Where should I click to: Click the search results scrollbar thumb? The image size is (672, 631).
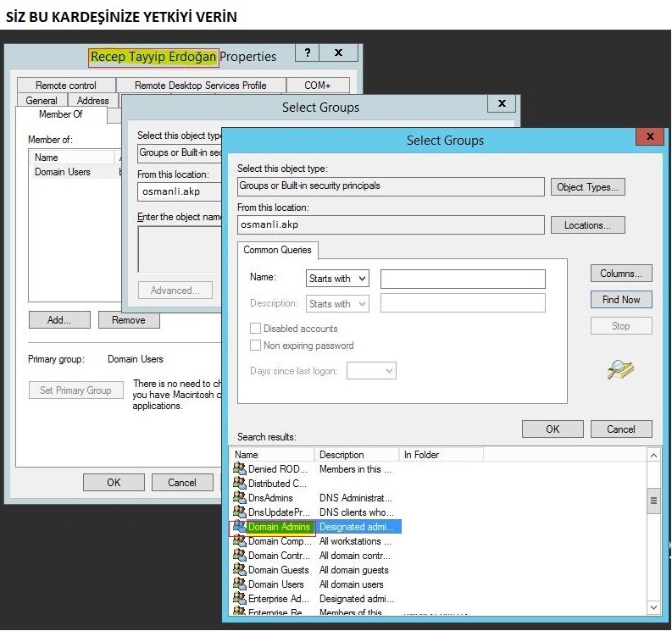tap(653, 501)
